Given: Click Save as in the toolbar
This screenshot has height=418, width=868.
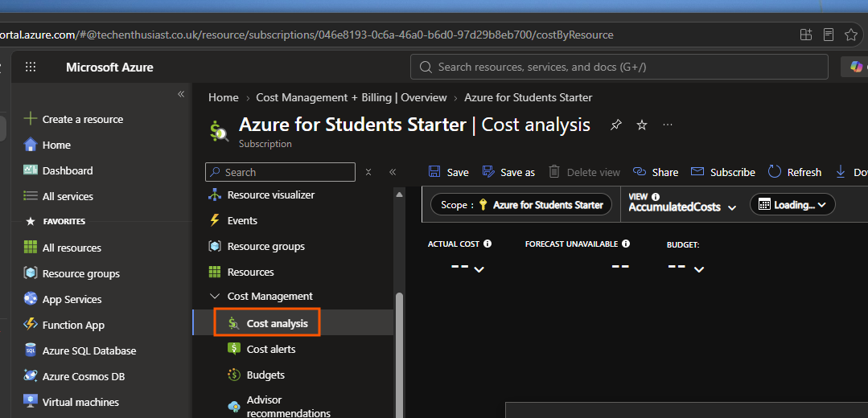Looking at the screenshot, I should pos(508,172).
